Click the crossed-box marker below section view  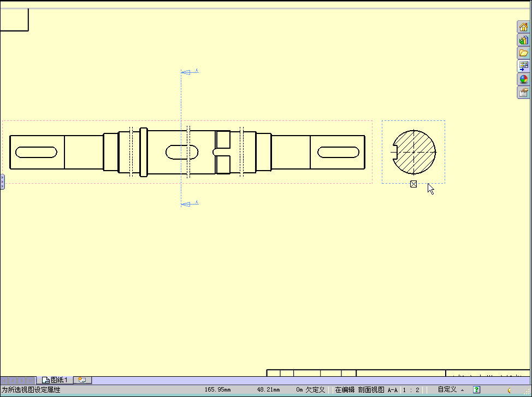click(413, 184)
